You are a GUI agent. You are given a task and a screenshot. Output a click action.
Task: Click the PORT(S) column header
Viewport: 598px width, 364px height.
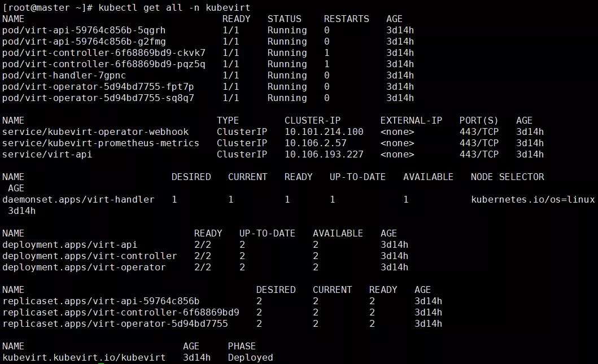tap(479, 121)
